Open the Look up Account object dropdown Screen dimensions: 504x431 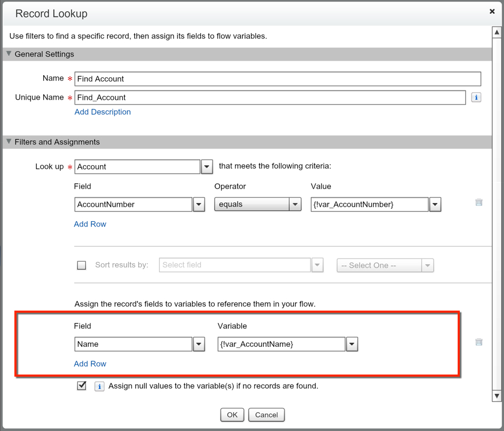coord(207,167)
